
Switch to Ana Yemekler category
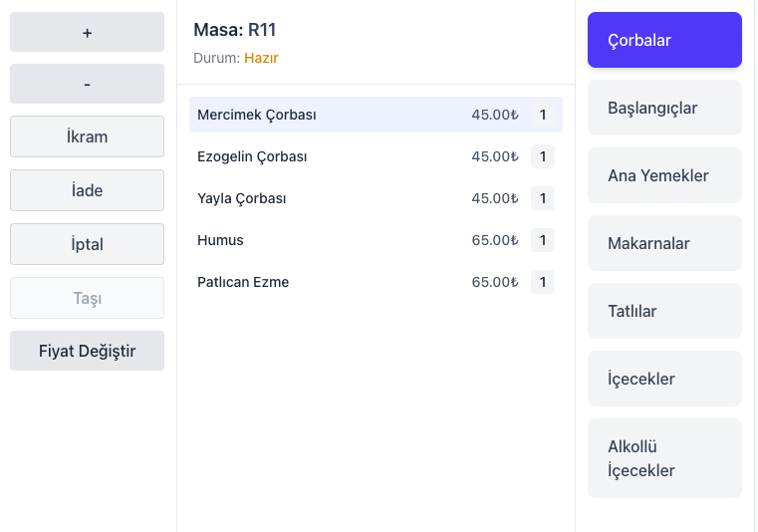pyautogui.click(x=664, y=175)
